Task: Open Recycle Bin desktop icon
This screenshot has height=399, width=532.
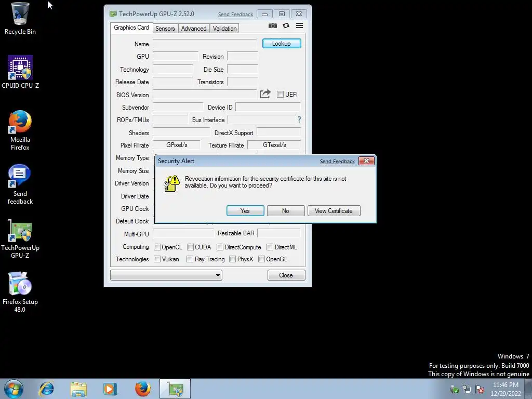Action: coord(20,18)
